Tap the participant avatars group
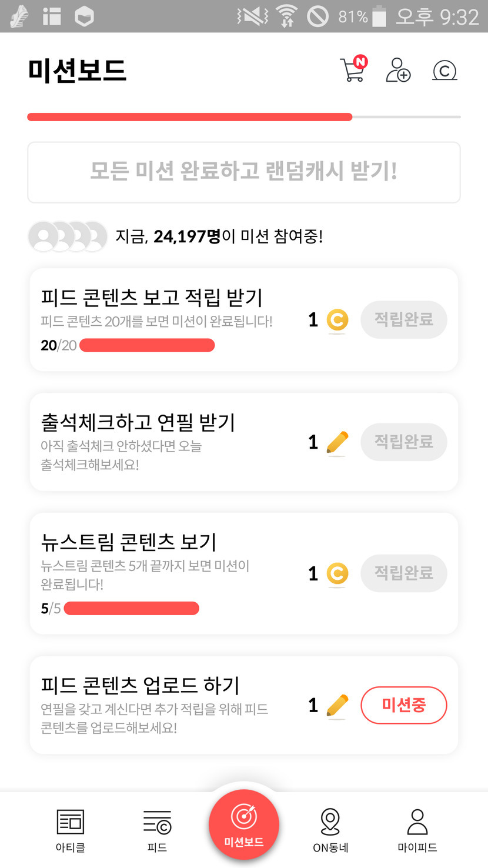The image size is (488, 868). [x=68, y=236]
